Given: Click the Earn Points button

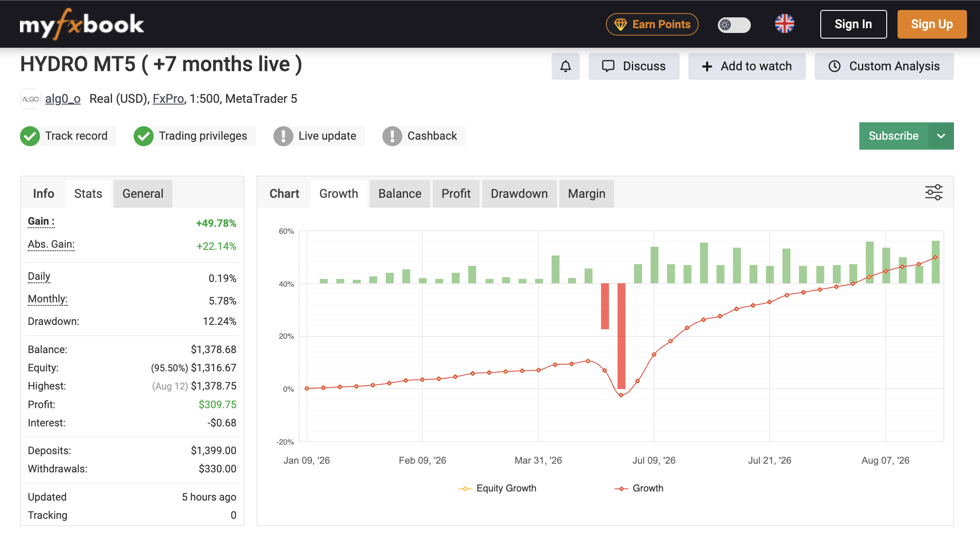Looking at the screenshot, I should pos(652,24).
